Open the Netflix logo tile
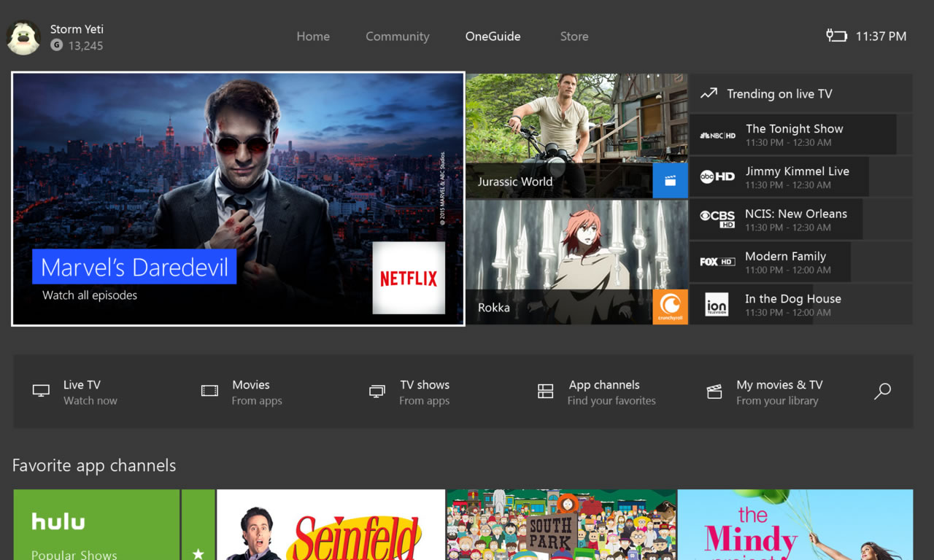Screen dimensions: 934x560 click(x=409, y=278)
